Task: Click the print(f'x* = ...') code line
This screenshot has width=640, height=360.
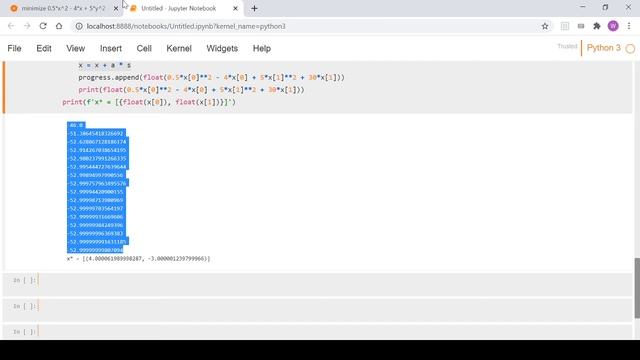Action: pyautogui.click(x=149, y=102)
